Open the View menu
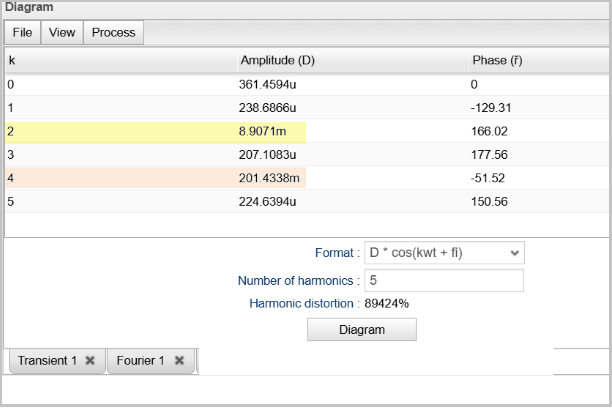 click(62, 32)
